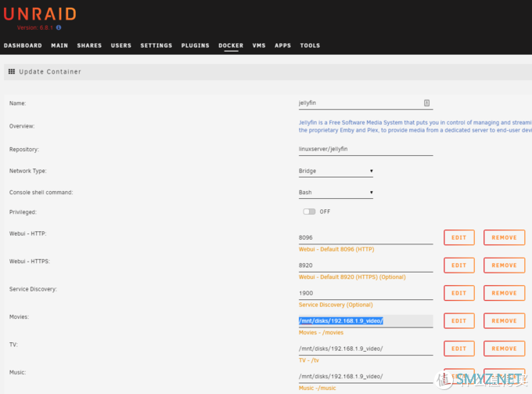
Task: Click the TV path input field
Action: (x=366, y=349)
